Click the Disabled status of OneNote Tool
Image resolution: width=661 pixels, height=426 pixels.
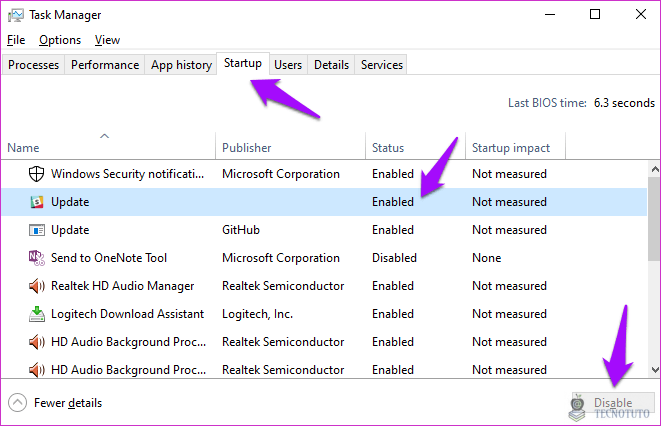(394, 258)
